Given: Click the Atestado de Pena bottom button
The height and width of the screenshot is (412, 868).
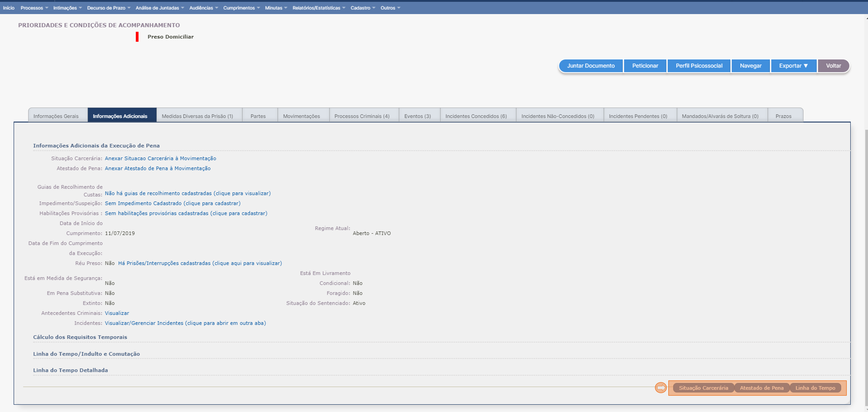Looking at the screenshot, I should [x=762, y=388].
